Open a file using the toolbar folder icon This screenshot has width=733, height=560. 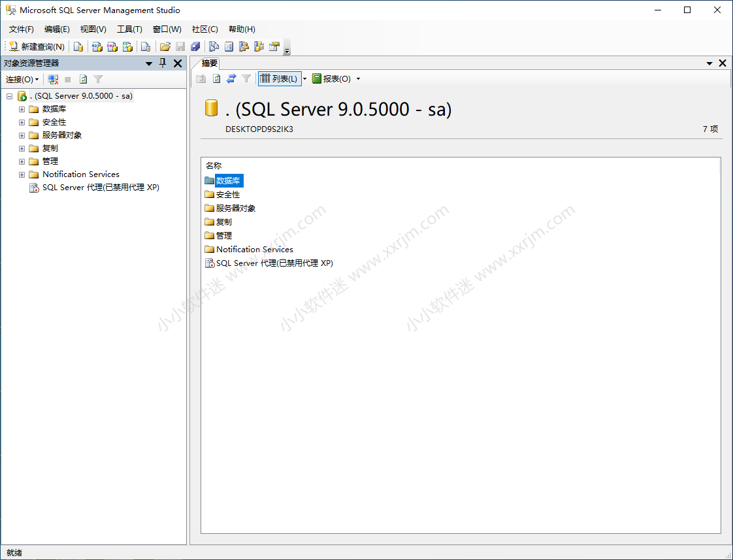[x=165, y=46]
